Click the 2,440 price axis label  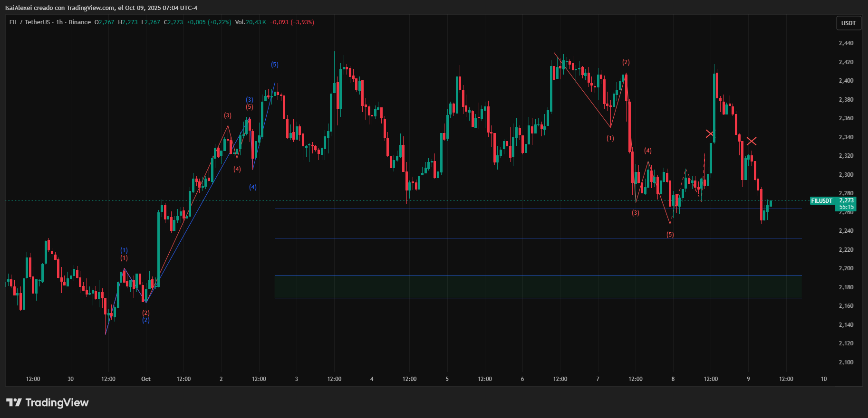pyautogui.click(x=846, y=43)
